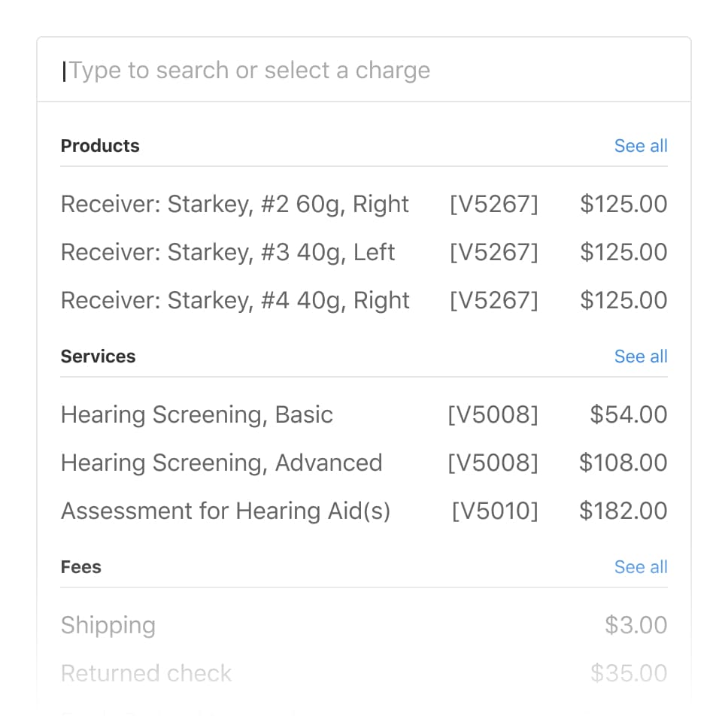
Task: Click the charge search input field
Action: pyautogui.click(x=364, y=71)
